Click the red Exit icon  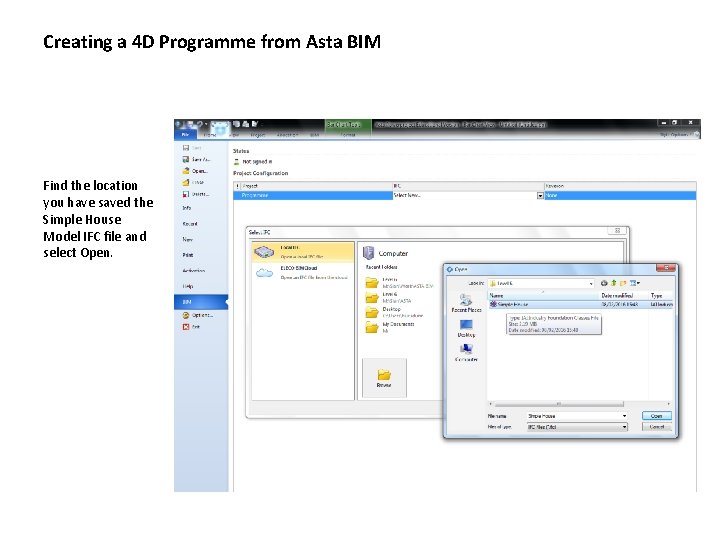point(186,327)
